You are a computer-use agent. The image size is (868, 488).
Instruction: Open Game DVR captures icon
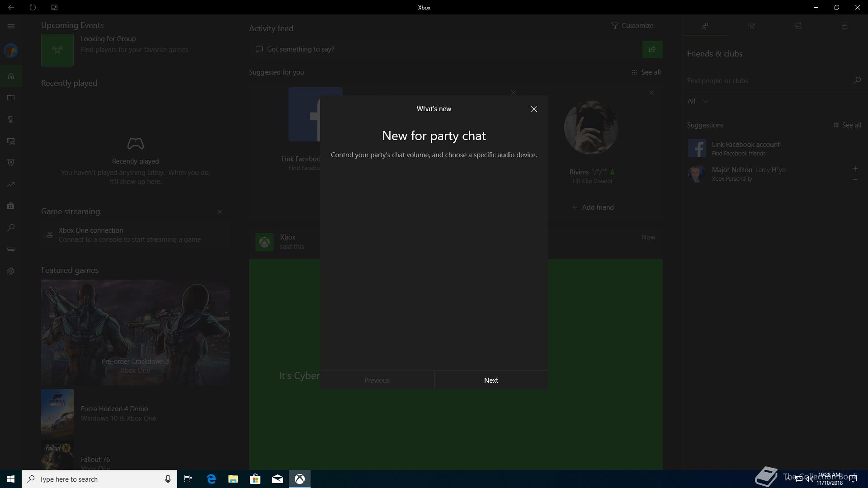(11, 141)
